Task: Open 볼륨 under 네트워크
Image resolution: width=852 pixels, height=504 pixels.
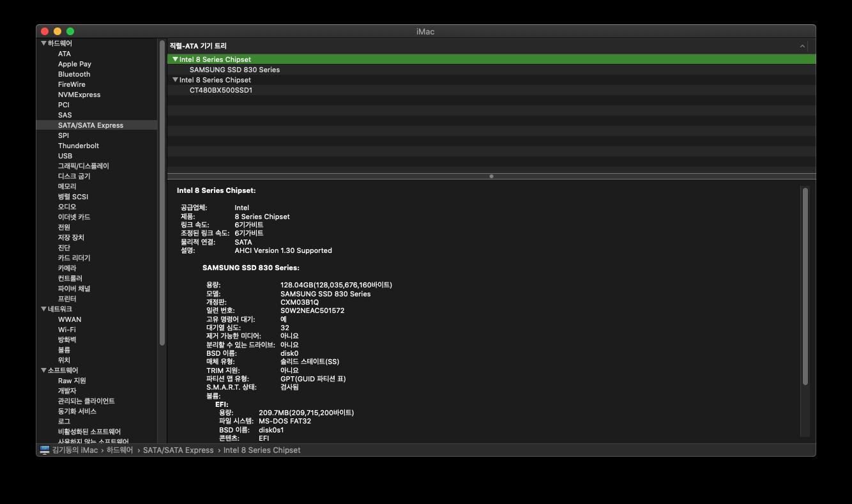Action: point(64,350)
